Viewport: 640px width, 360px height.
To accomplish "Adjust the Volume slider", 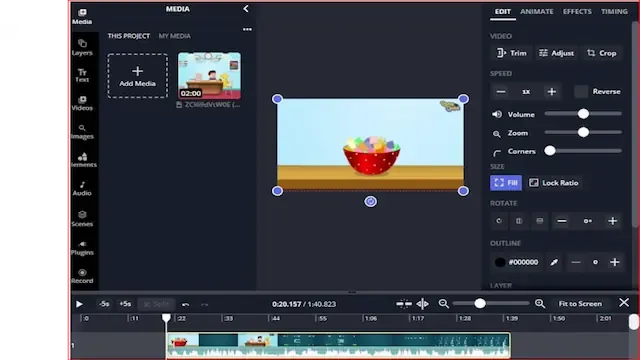I will point(583,114).
